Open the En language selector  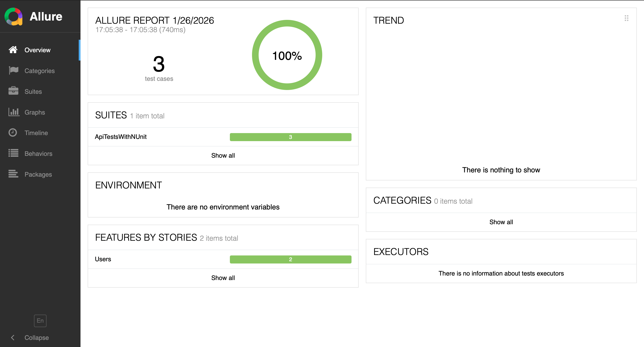[x=40, y=320]
